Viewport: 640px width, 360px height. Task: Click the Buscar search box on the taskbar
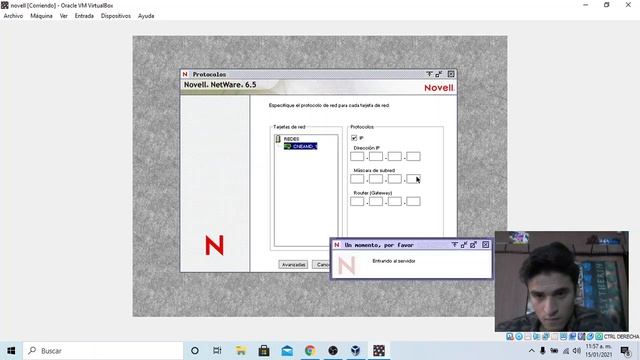click(103, 351)
